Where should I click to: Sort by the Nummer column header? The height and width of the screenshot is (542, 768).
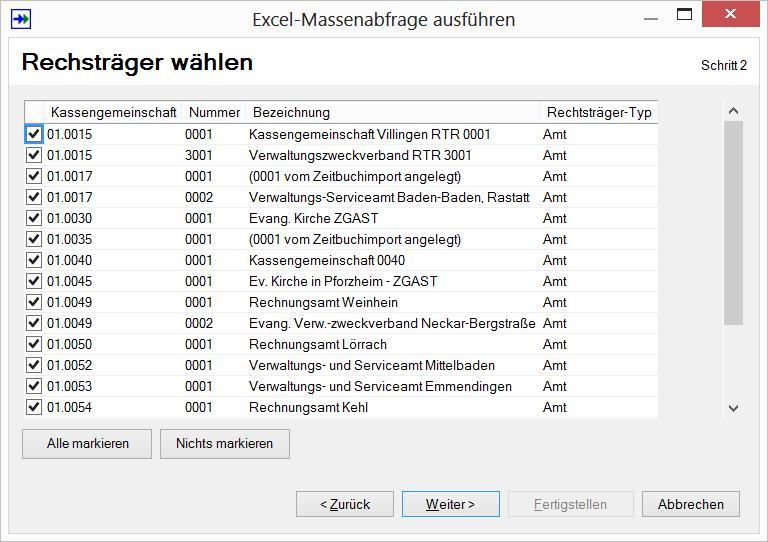point(214,112)
